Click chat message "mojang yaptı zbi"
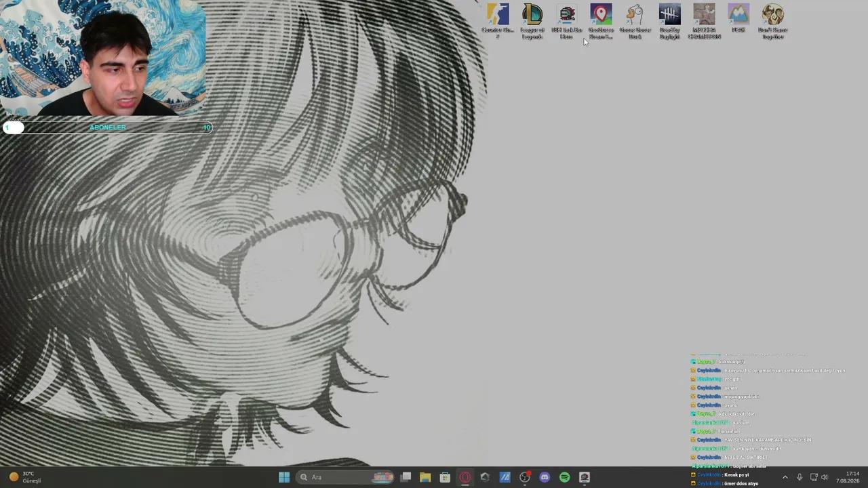Screen dimensions: 868x488 point(741,396)
